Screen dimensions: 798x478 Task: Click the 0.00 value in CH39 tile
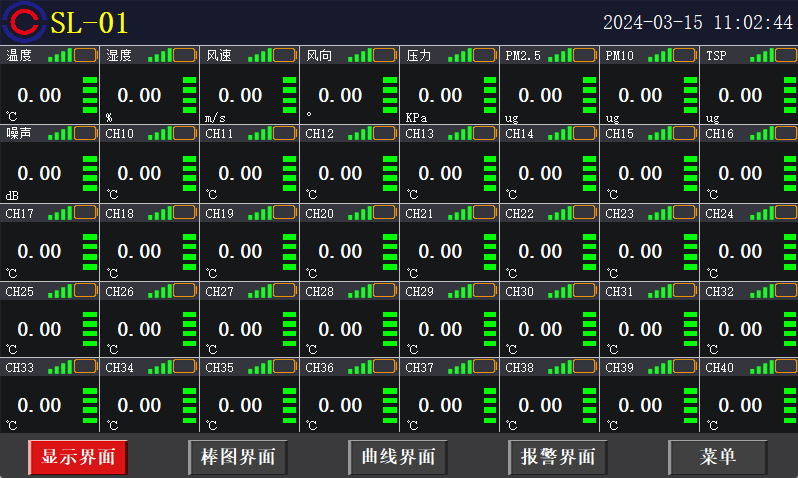pos(640,406)
